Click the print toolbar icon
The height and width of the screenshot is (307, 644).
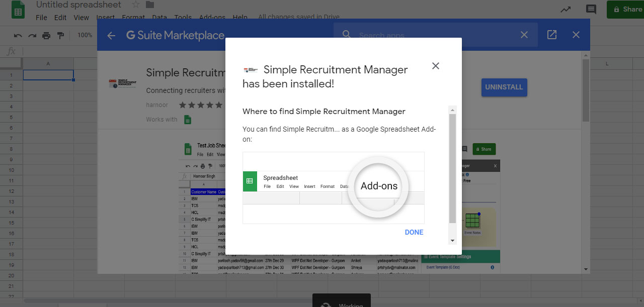point(46,35)
